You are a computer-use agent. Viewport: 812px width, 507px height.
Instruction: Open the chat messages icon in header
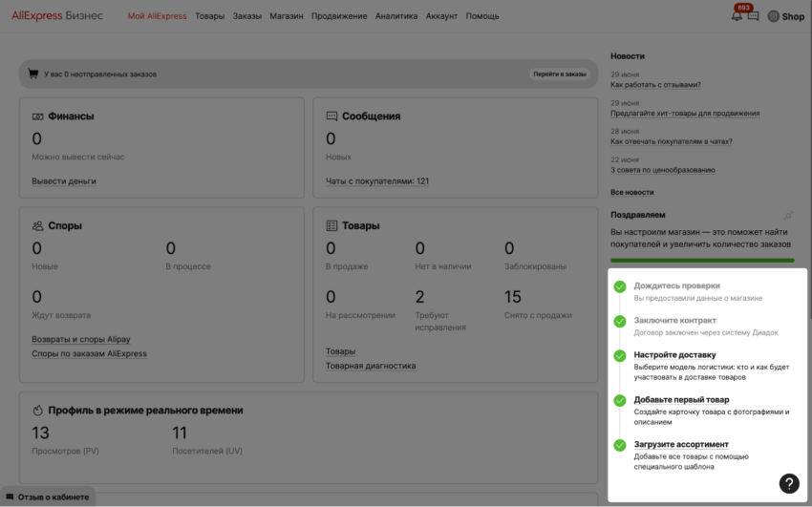(x=753, y=16)
